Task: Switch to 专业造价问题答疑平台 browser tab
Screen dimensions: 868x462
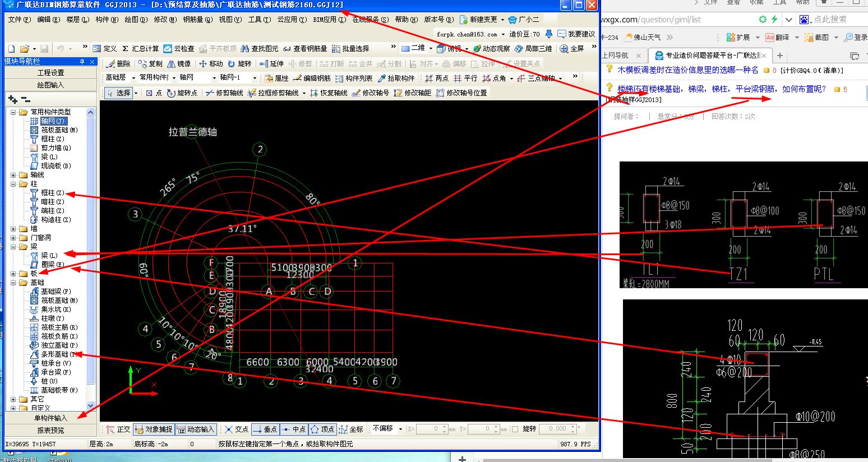Action: click(710, 56)
